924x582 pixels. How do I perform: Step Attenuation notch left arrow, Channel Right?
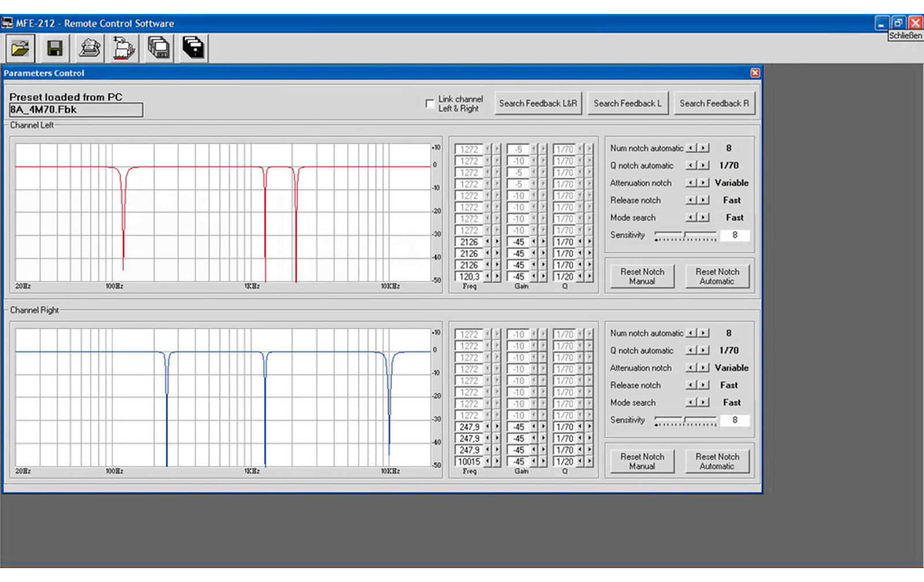pyautogui.click(x=691, y=368)
